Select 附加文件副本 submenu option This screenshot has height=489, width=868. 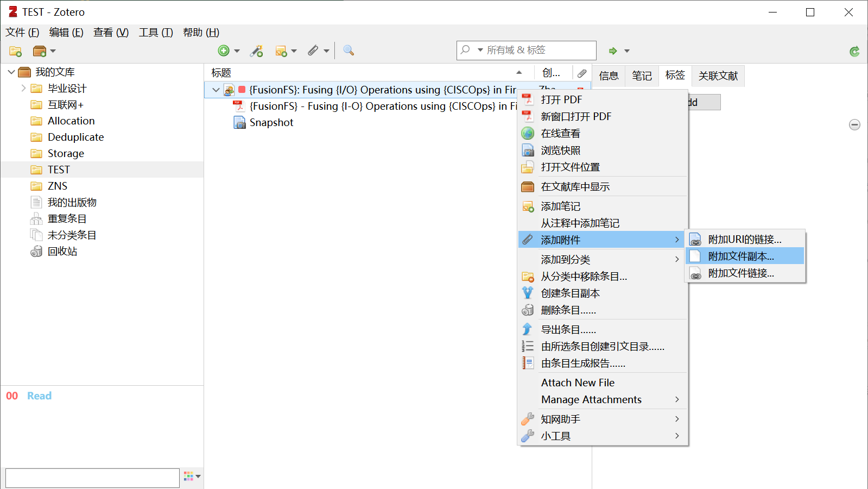(745, 256)
